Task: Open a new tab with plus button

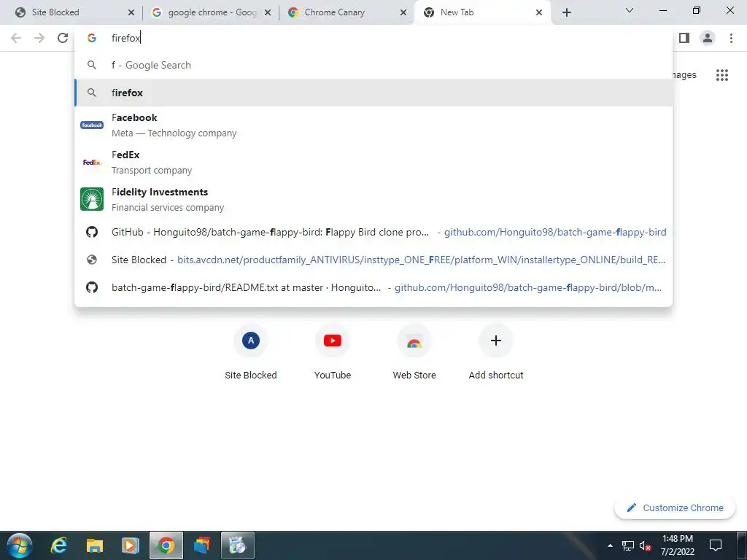Action: (x=566, y=12)
